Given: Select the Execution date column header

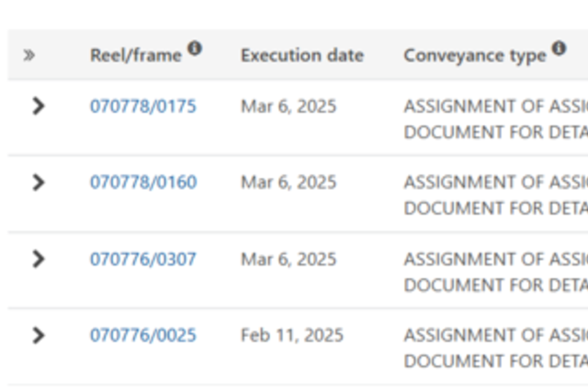Looking at the screenshot, I should tap(302, 55).
